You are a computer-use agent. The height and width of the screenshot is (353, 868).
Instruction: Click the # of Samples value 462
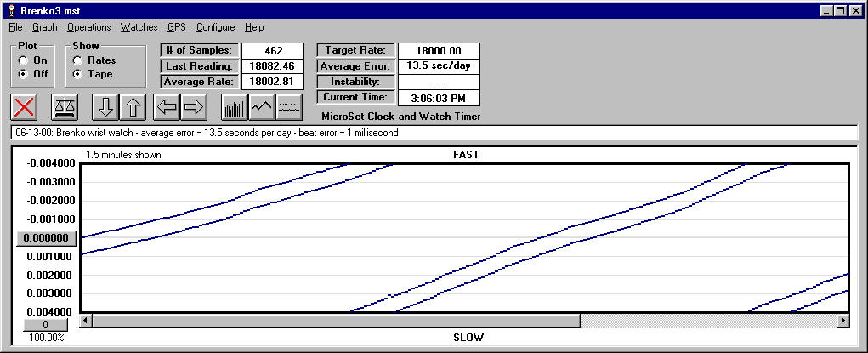point(273,50)
